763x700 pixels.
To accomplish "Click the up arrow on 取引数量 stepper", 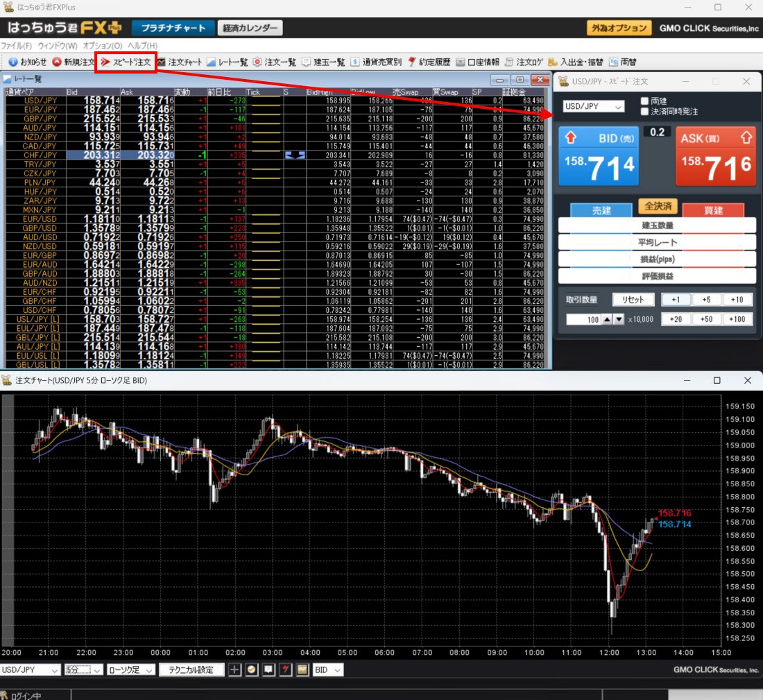I will [608, 320].
